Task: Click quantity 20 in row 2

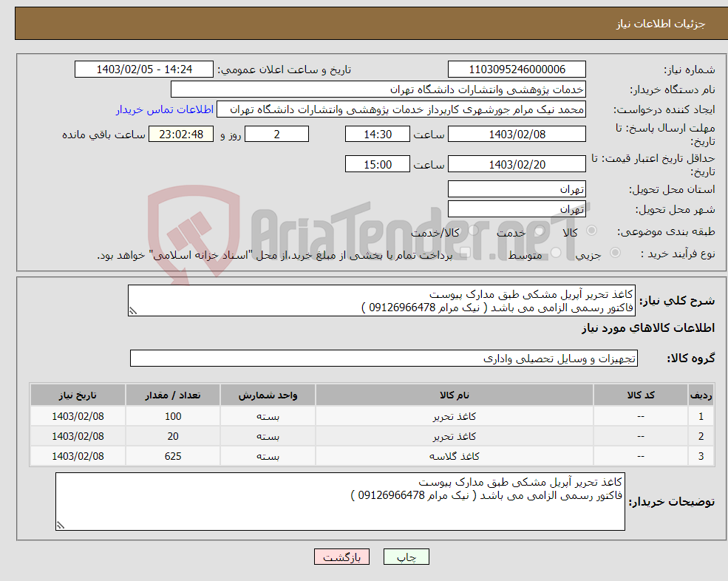Action: (173, 437)
